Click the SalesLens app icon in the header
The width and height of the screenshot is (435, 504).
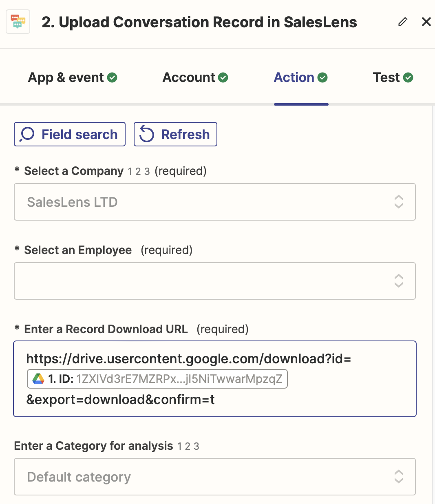pos(18,21)
